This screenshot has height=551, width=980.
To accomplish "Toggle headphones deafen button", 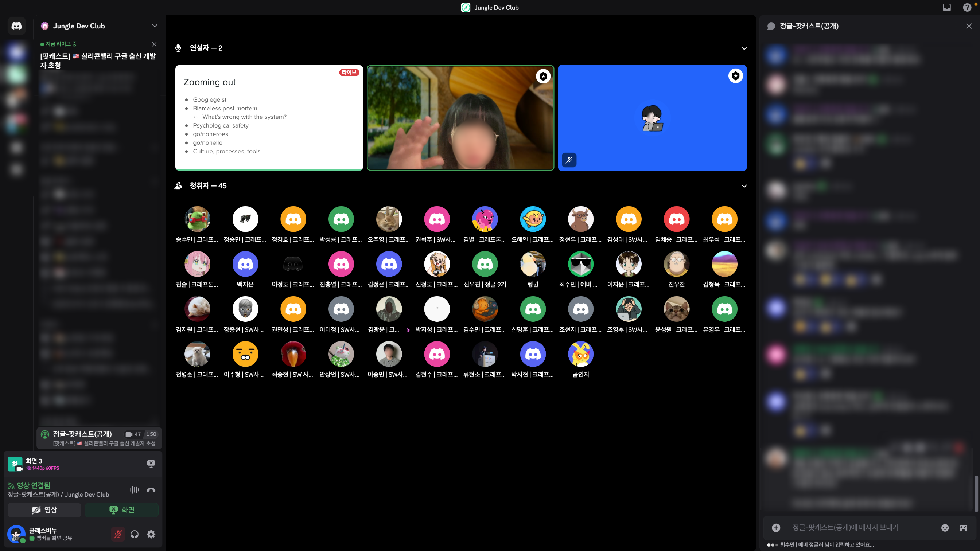I will [x=134, y=534].
